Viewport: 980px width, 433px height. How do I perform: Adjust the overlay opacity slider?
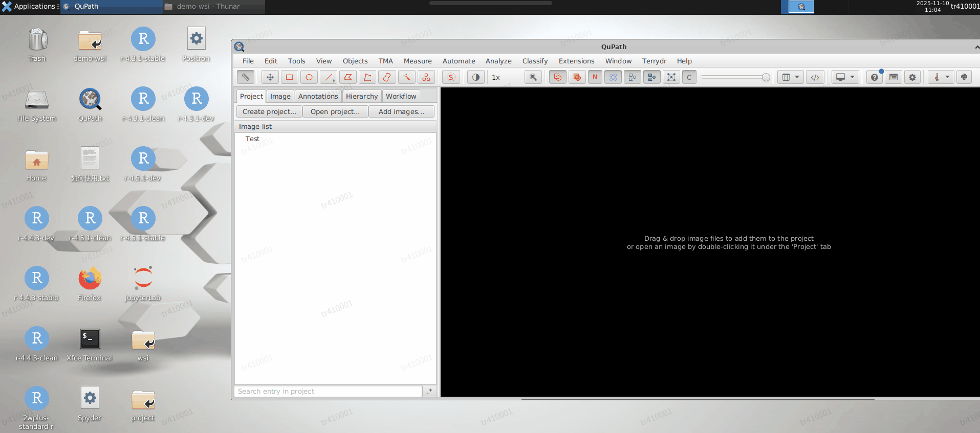coord(735,77)
